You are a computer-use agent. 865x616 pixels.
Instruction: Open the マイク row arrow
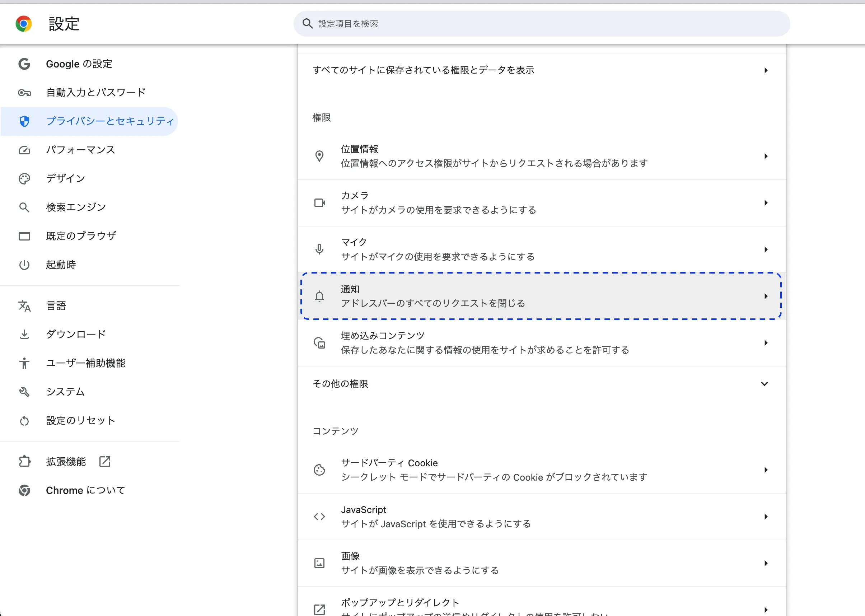pos(766,249)
